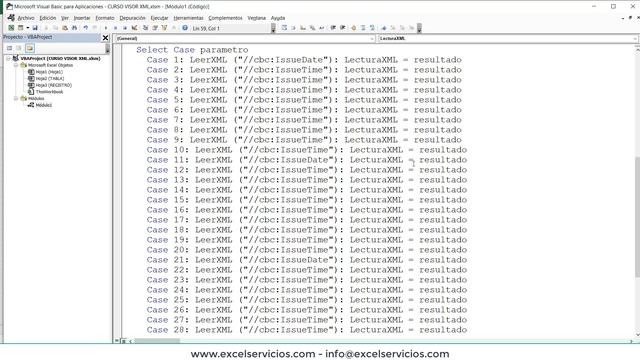This screenshot has width=640, height=360.
Task: Toggle Design Mode icon in toolbar
Action: (x=134, y=28)
